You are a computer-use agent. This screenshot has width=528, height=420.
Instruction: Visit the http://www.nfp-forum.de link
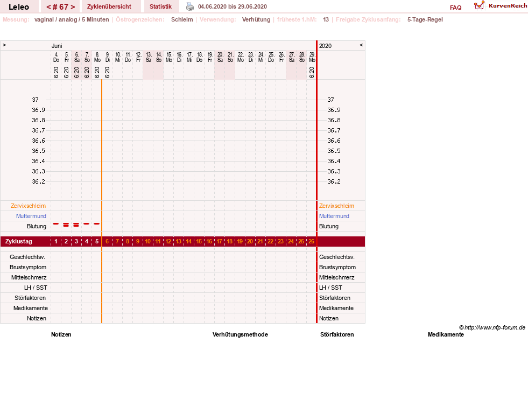point(495,327)
